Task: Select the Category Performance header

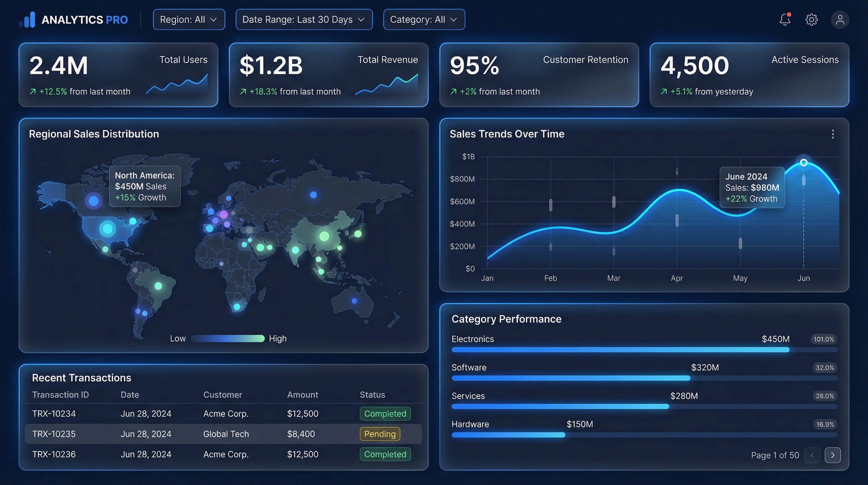Action: tap(507, 319)
